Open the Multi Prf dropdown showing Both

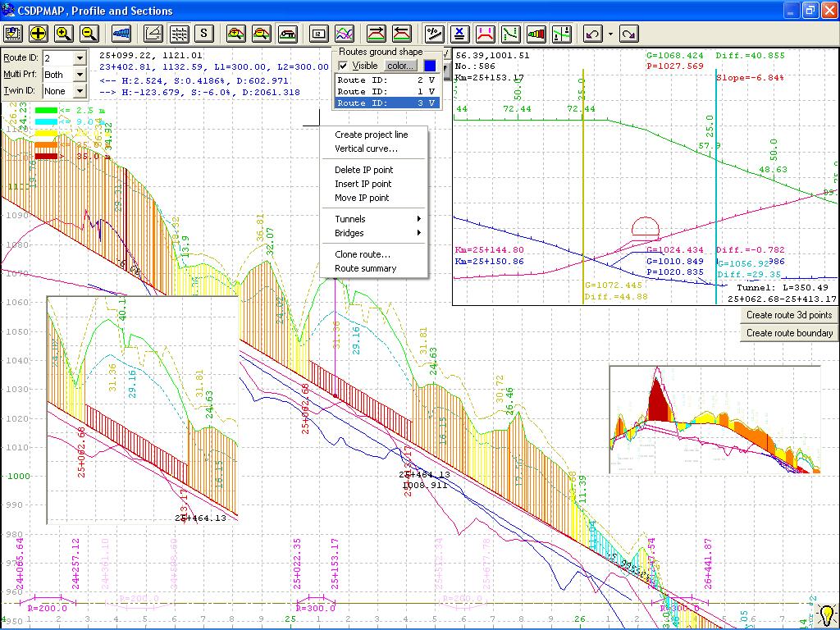(80, 75)
